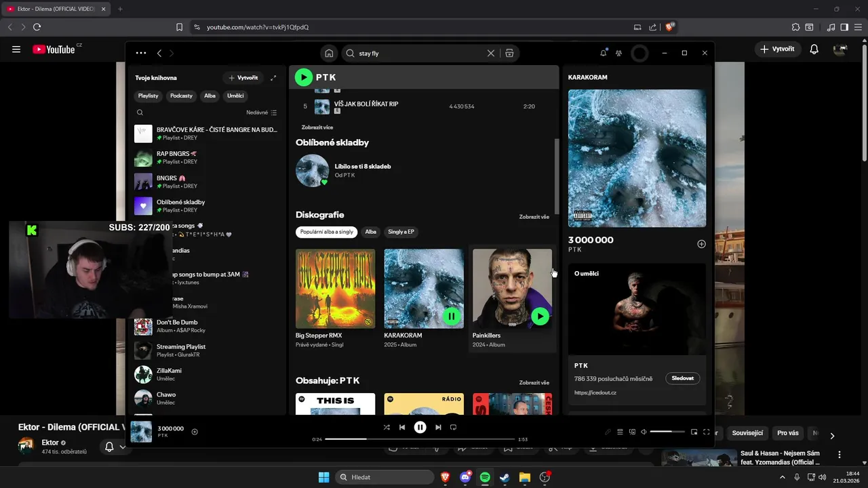The height and width of the screenshot is (488, 868).
Task: Open Zobrazit vše next to Obsahuje: PTK
Action: pyautogui.click(x=534, y=383)
